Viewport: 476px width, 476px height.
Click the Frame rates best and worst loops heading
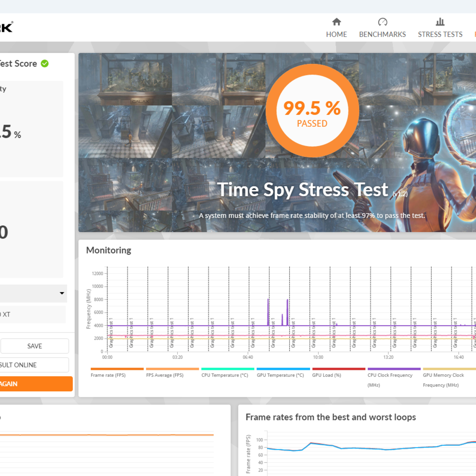[331, 417]
